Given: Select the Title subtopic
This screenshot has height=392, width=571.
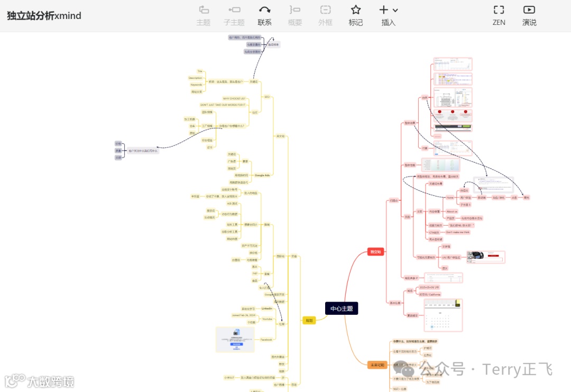Looking at the screenshot, I should (x=199, y=71).
